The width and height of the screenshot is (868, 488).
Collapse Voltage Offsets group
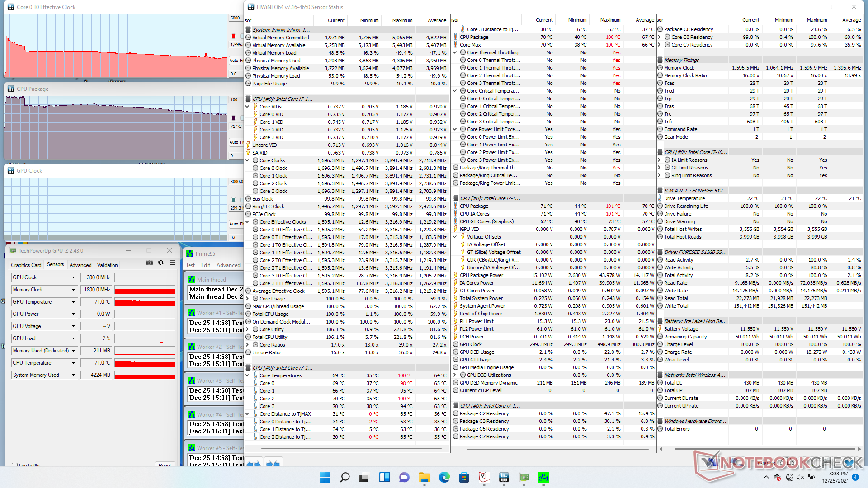point(455,237)
